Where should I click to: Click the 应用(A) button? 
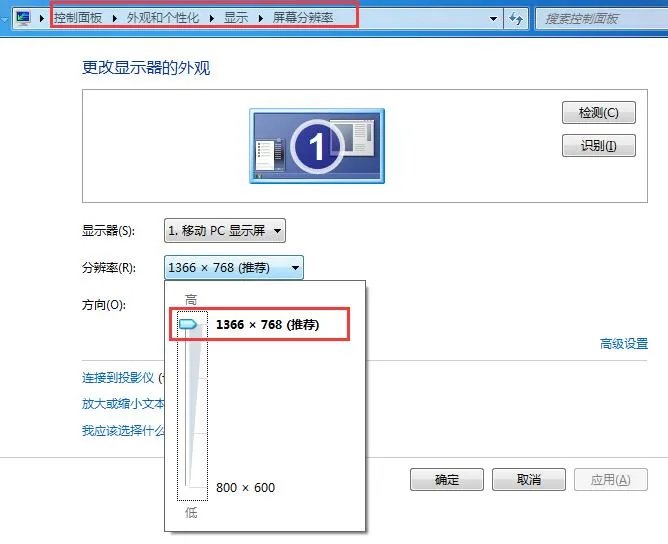tap(611, 480)
